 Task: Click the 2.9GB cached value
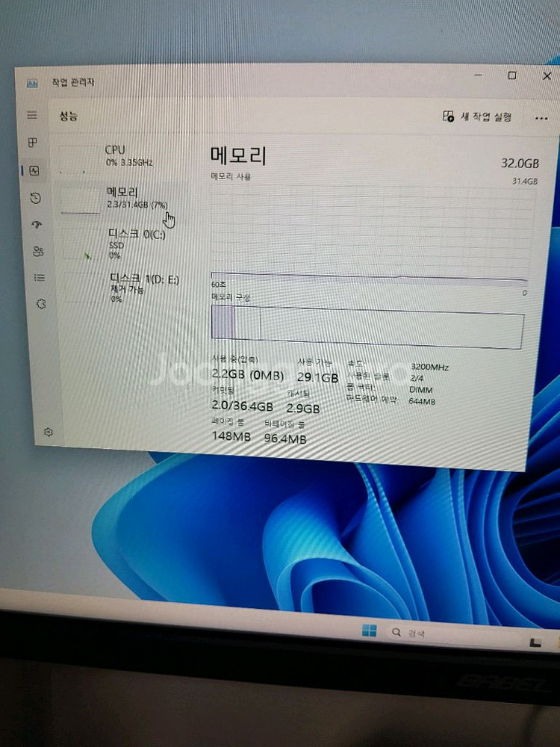point(303,409)
